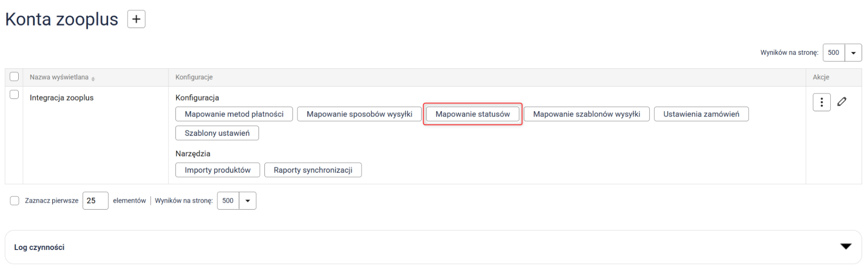Image resolution: width=868 pixels, height=270 pixels.
Task: Click the plus icon to add zooplus account
Action: point(136,19)
